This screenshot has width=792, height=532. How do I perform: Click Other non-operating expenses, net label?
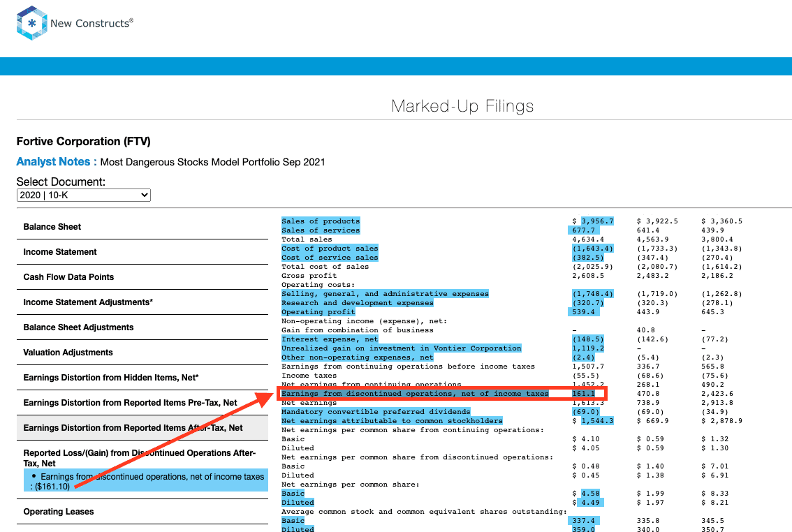click(x=358, y=357)
